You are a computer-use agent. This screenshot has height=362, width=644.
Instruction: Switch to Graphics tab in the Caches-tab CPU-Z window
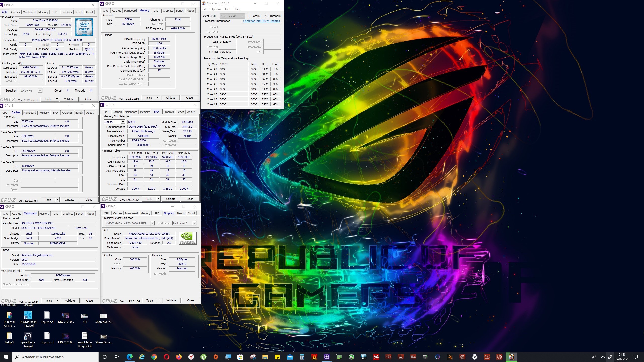point(67,113)
